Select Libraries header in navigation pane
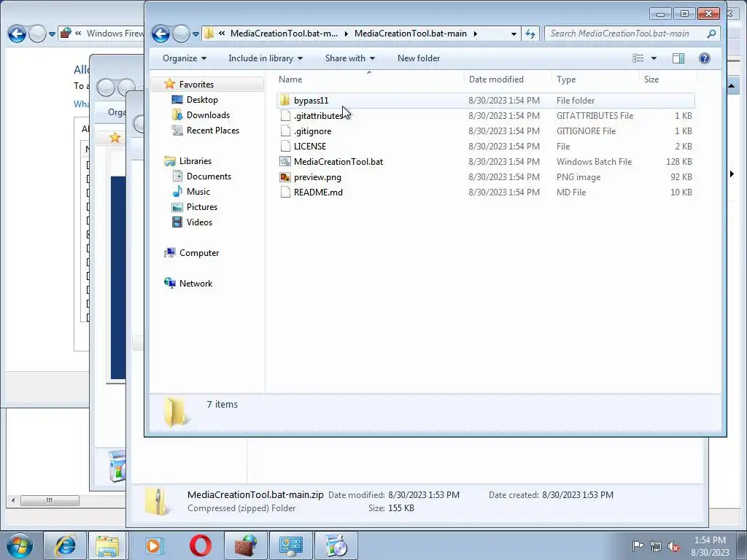747x560 pixels. (x=195, y=161)
